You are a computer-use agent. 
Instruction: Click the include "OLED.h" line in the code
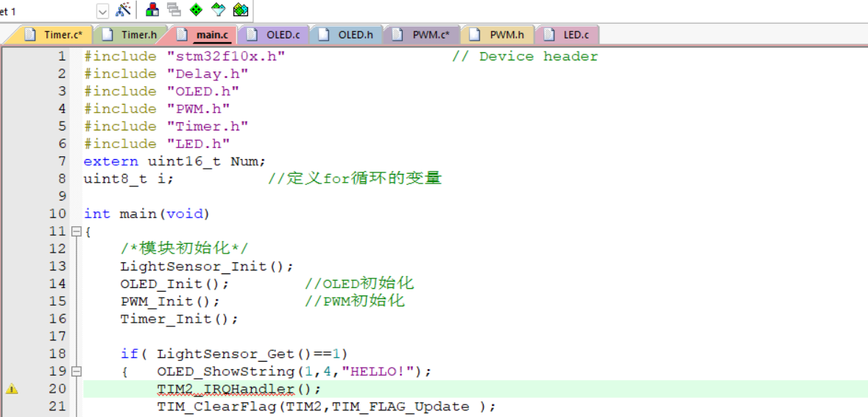pyautogui.click(x=161, y=91)
